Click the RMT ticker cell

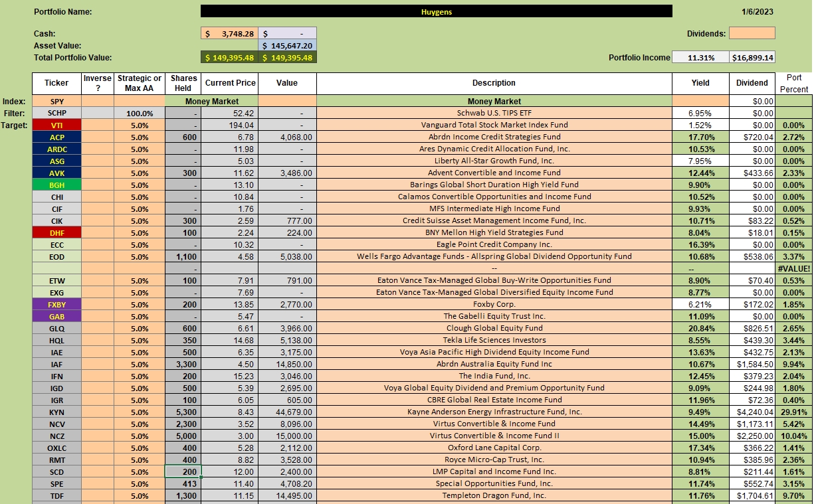click(56, 460)
